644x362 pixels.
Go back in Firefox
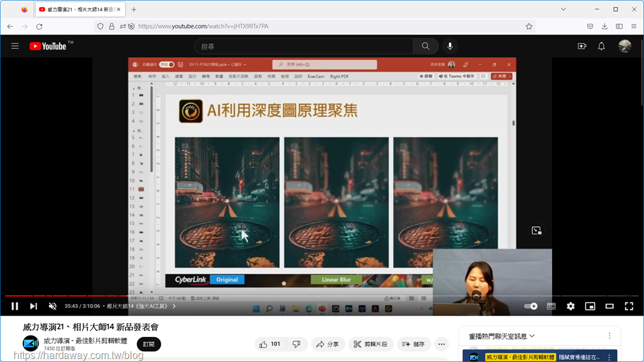point(10,26)
